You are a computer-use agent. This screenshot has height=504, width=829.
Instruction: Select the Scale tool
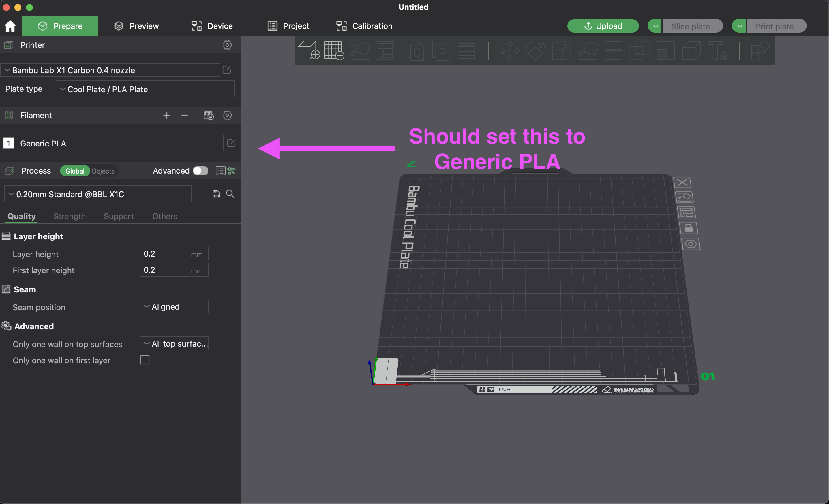tap(561, 51)
